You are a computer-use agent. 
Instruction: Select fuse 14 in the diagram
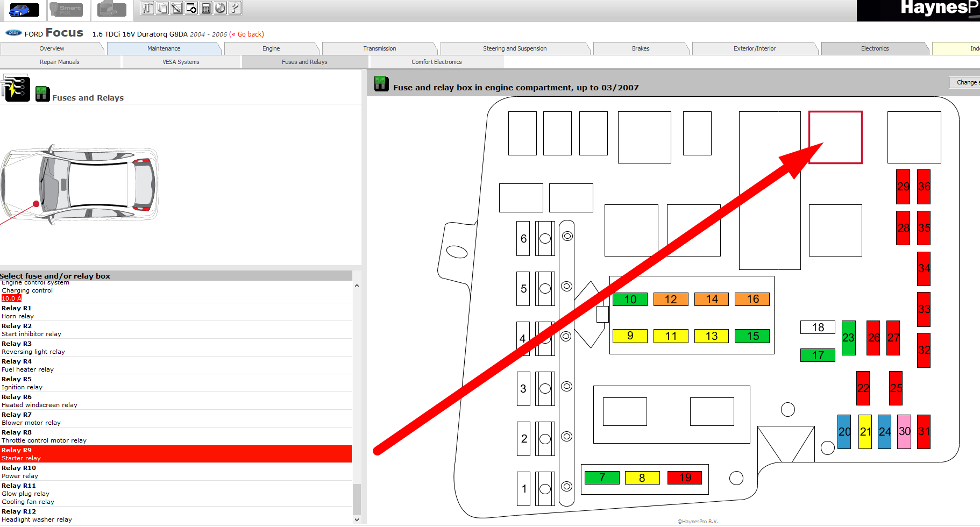[x=712, y=299]
